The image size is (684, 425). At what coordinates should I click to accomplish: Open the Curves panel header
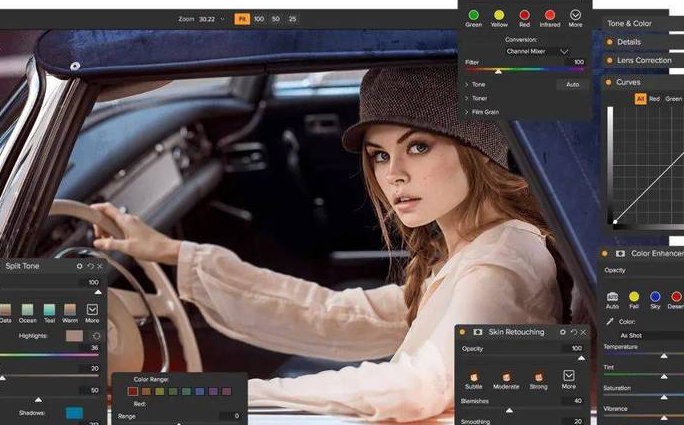(628, 82)
